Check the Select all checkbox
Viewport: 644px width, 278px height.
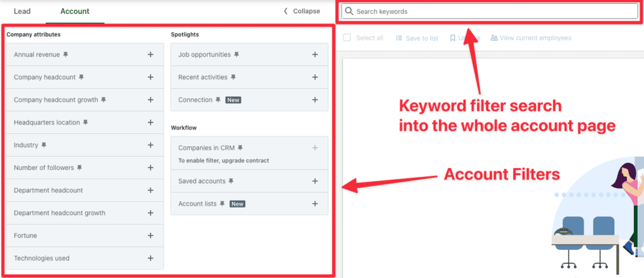click(347, 38)
